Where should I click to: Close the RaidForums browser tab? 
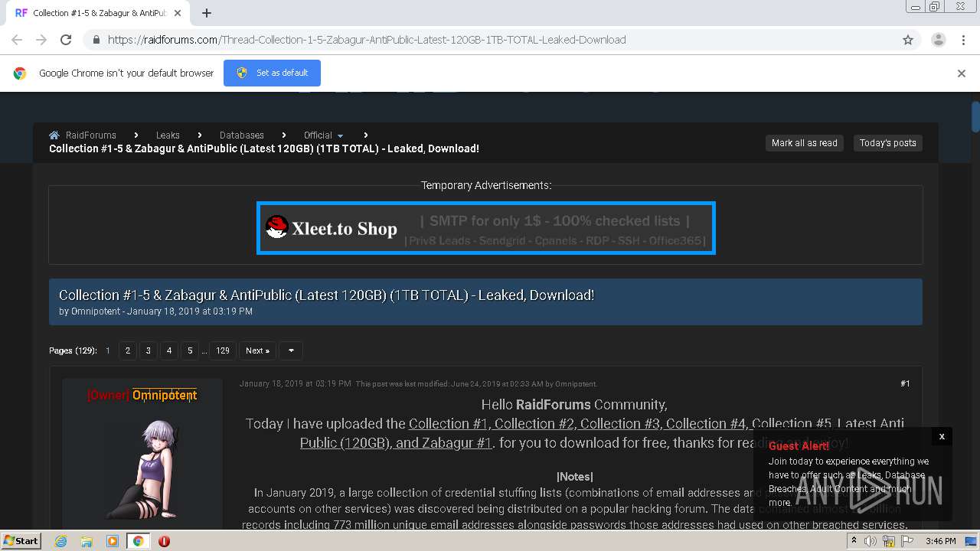point(178,13)
